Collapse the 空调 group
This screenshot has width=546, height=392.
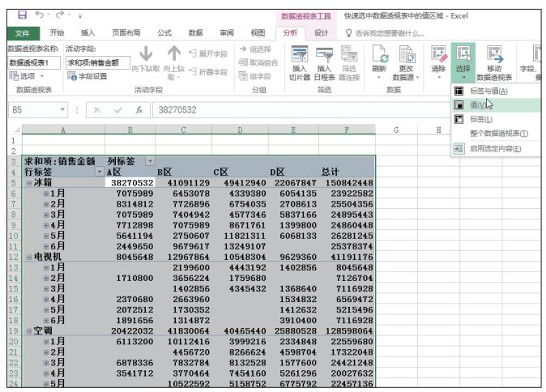[x=29, y=331]
